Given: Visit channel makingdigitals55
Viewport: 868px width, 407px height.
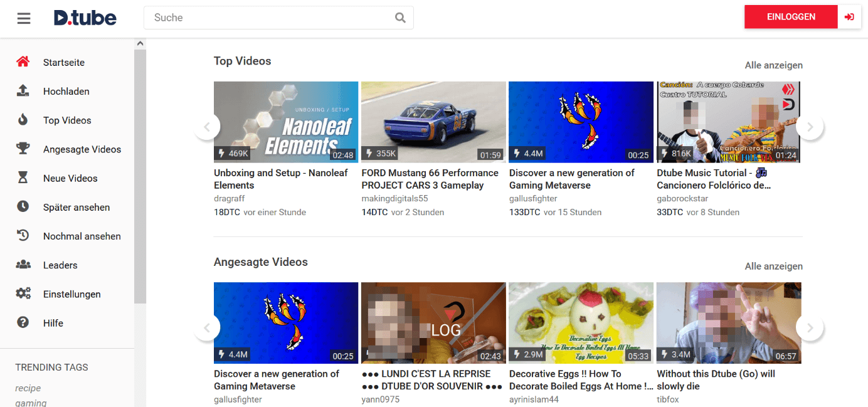Looking at the screenshot, I should click(395, 198).
